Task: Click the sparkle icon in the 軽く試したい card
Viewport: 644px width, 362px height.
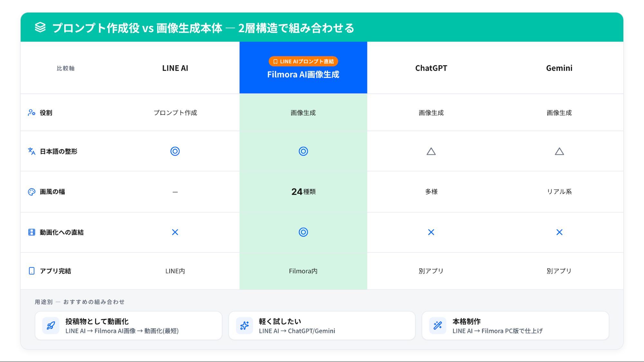Action: (245, 326)
